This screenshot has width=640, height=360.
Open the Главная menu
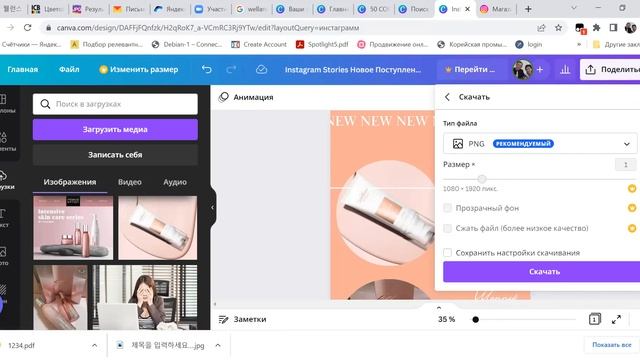coord(22,69)
